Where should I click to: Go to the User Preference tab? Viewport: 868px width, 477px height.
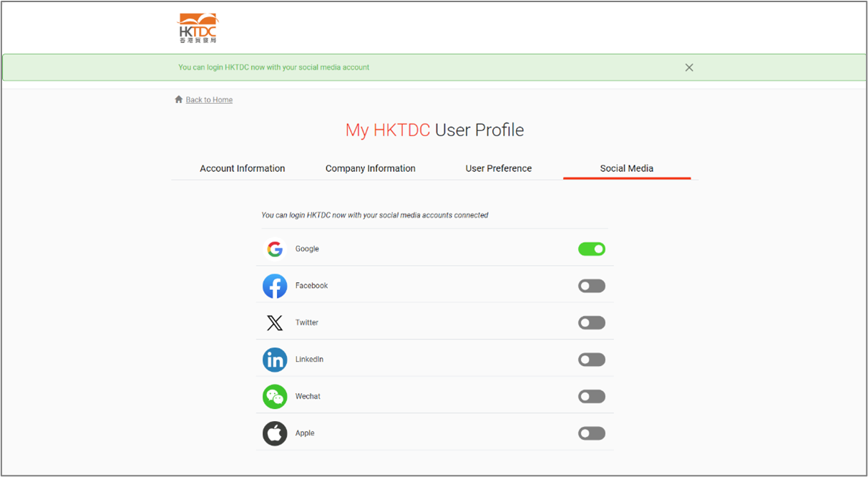(499, 168)
